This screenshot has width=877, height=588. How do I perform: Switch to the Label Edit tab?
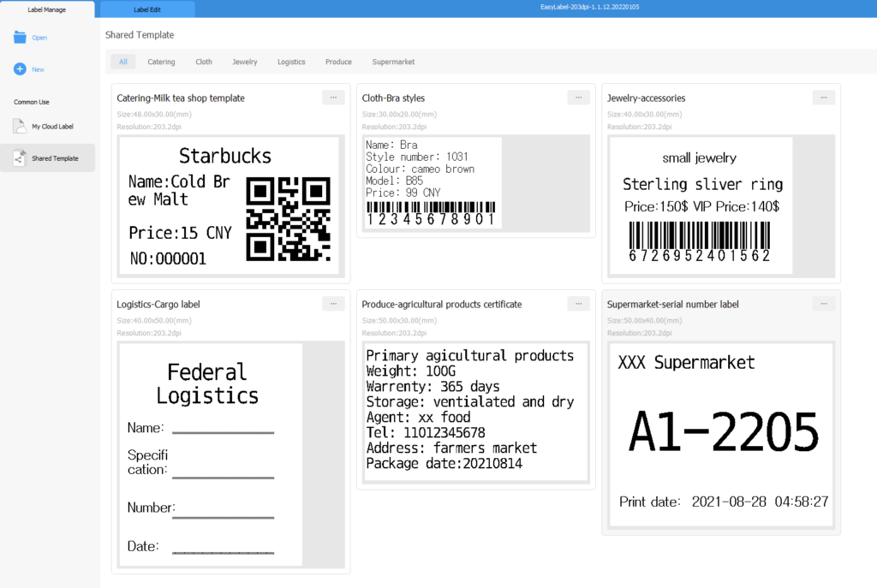click(146, 9)
